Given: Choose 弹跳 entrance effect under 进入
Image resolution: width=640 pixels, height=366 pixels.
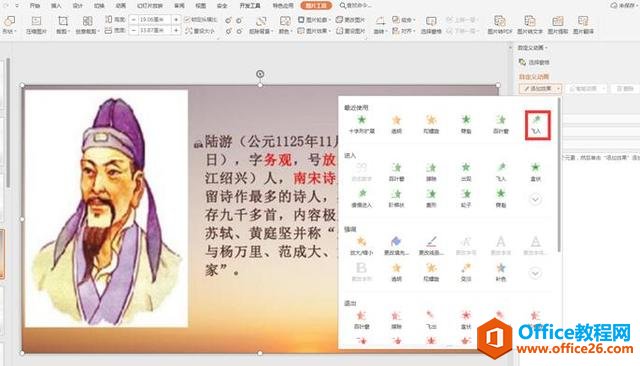Looking at the screenshot, I should coord(501,199).
